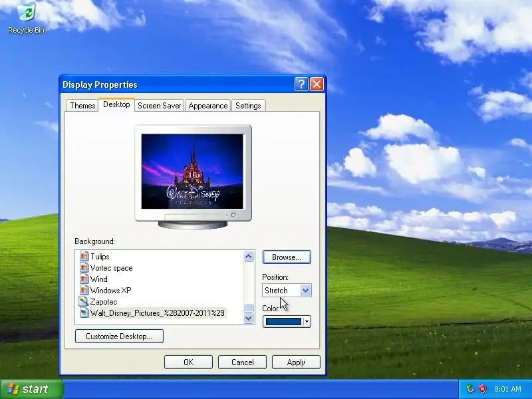Click the Cancel button
This screenshot has height=399, width=532.
(242, 362)
